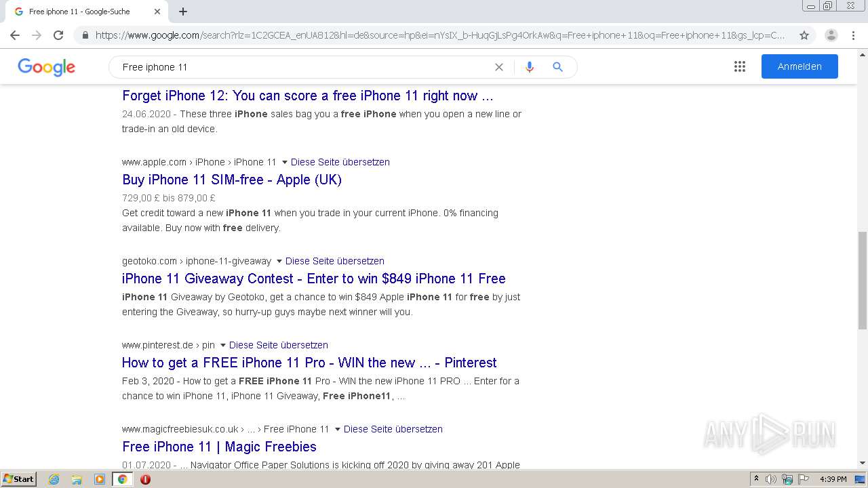Bookmark this page with the star icon
Screen dimensions: 868x488
click(804, 35)
